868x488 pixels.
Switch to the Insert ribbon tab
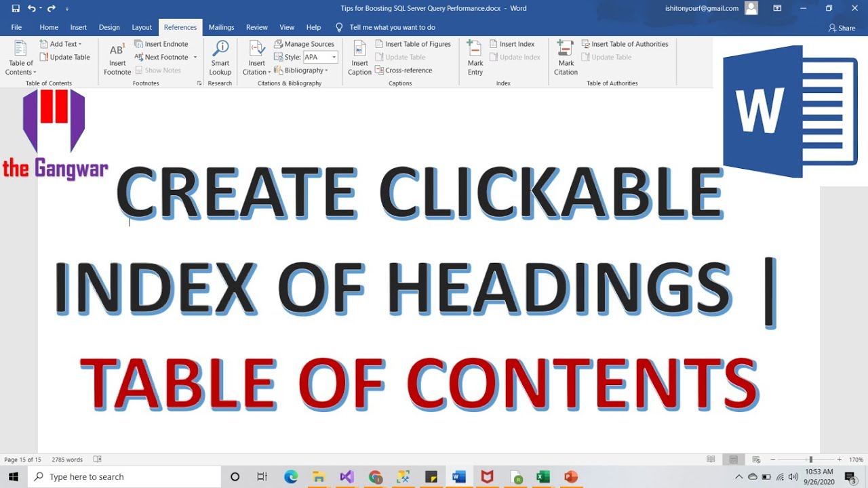tap(79, 27)
